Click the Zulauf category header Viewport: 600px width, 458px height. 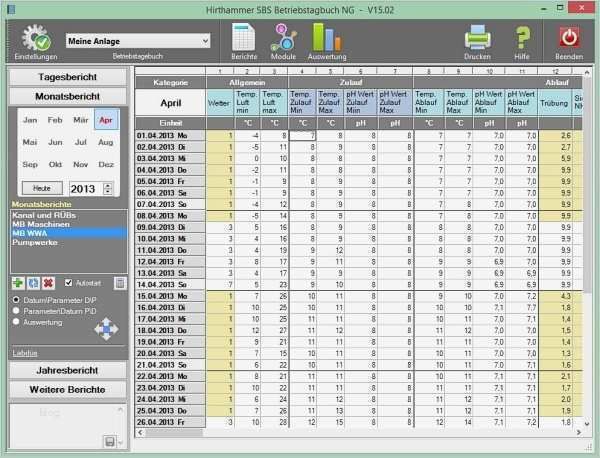coord(351,83)
